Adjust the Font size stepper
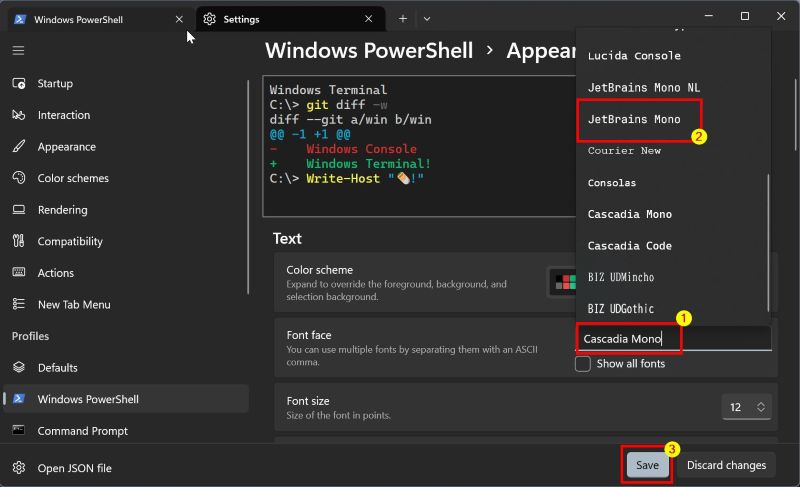The width and height of the screenshot is (800, 487). 747,407
